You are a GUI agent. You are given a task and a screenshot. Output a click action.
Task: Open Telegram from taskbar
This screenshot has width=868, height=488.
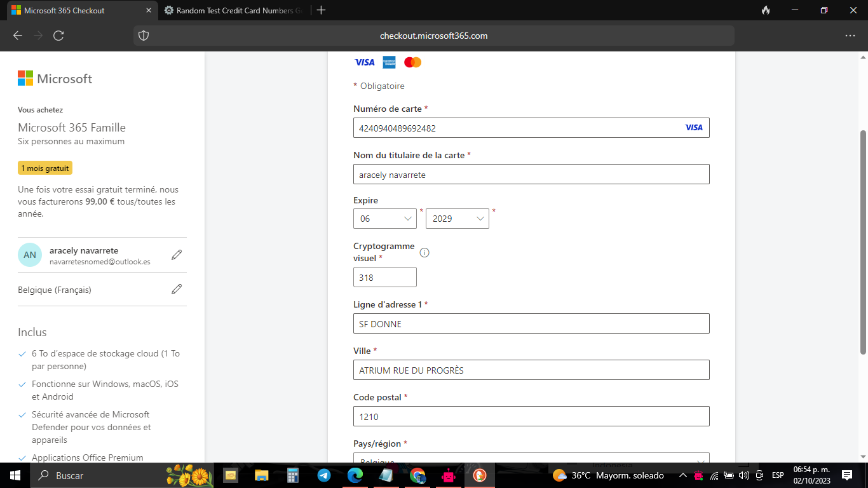[x=324, y=475]
